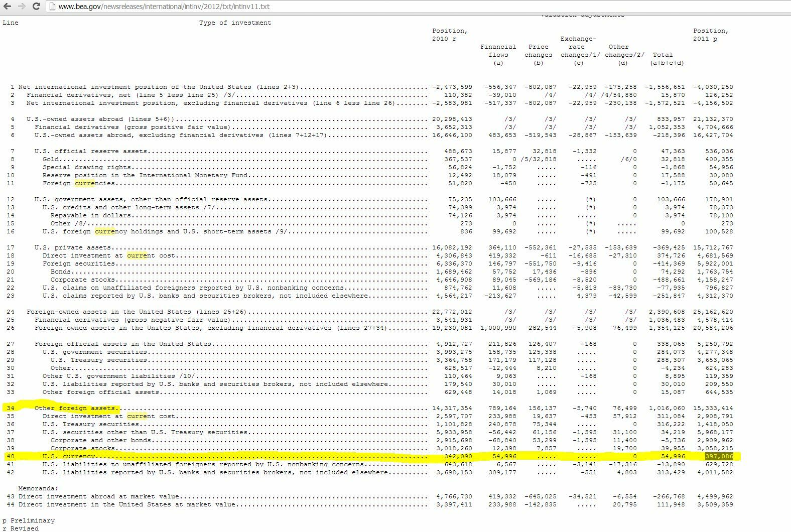
Task: Reload the page with refresh icon
Action: pyautogui.click(x=36, y=6)
